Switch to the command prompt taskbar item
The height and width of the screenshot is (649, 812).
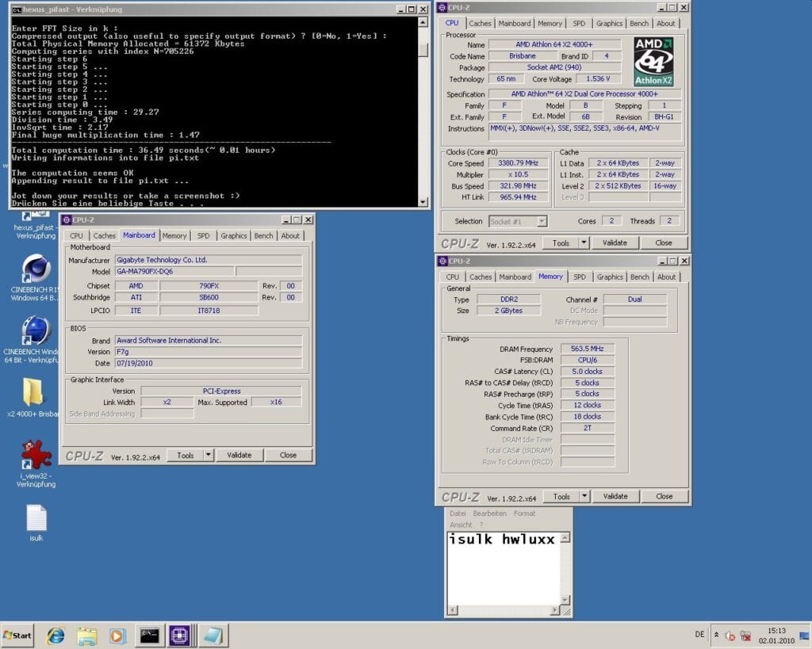point(149,636)
